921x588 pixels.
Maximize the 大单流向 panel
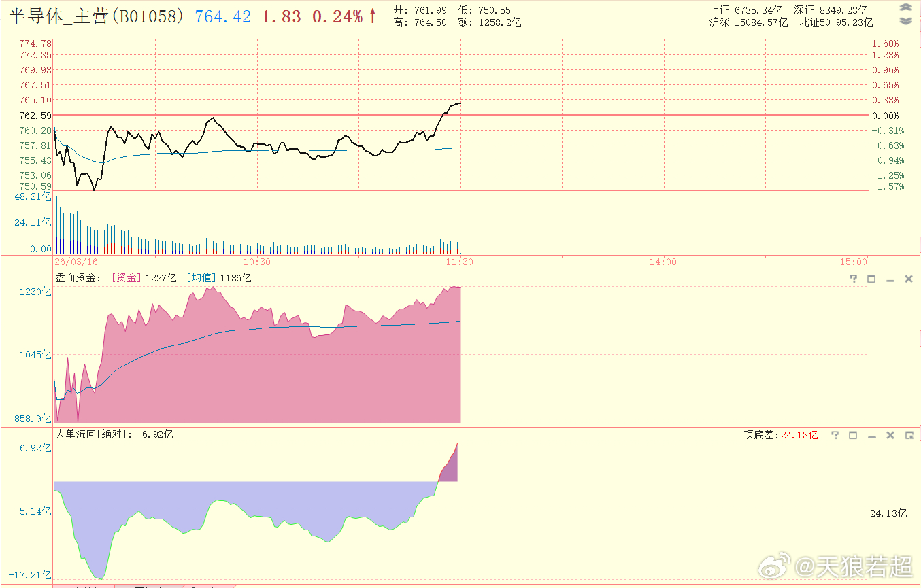(x=853, y=435)
